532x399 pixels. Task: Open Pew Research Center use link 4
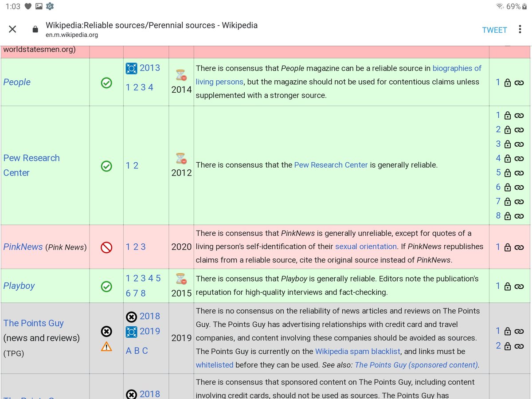[x=498, y=158]
